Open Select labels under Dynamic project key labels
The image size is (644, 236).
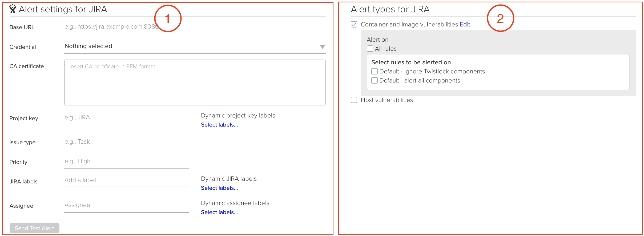coord(219,125)
